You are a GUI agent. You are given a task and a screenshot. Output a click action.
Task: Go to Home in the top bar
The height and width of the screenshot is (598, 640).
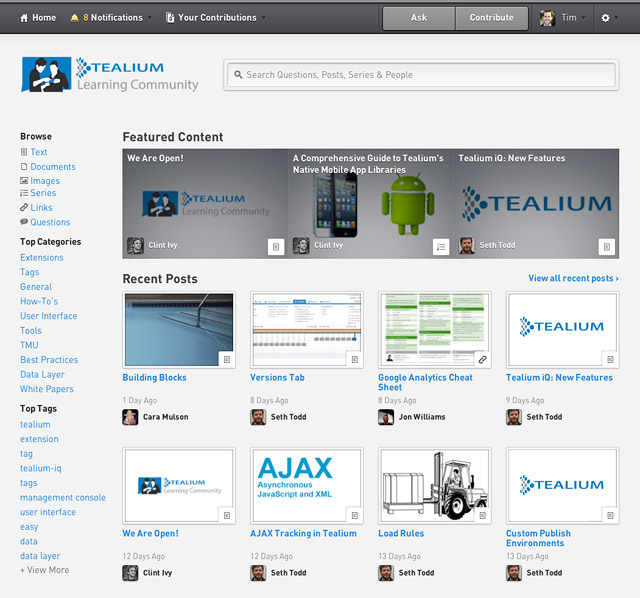coord(38,18)
